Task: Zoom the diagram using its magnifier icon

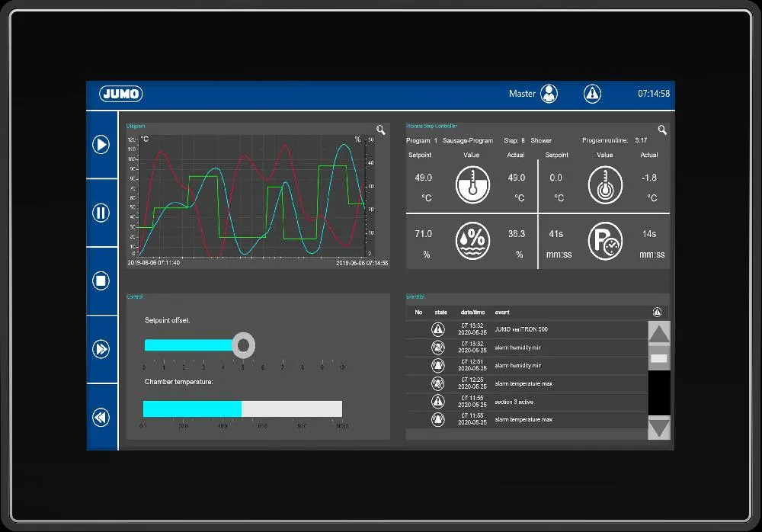Action: pyautogui.click(x=381, y=130)
